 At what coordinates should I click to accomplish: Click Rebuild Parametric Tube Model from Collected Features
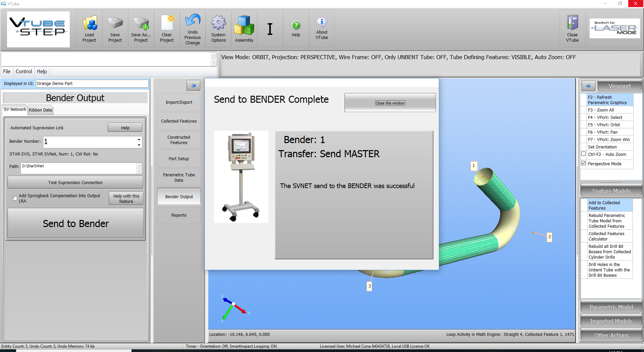pyautogui.click(x=610, y=221)
